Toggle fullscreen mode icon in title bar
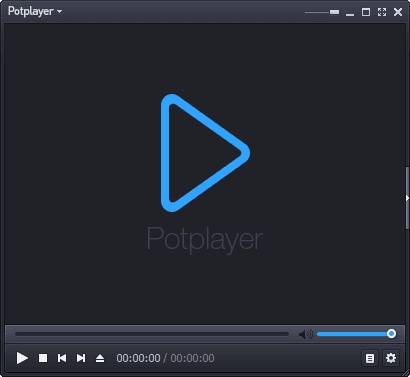Viewport: 410px width, 377px height. 382,12
